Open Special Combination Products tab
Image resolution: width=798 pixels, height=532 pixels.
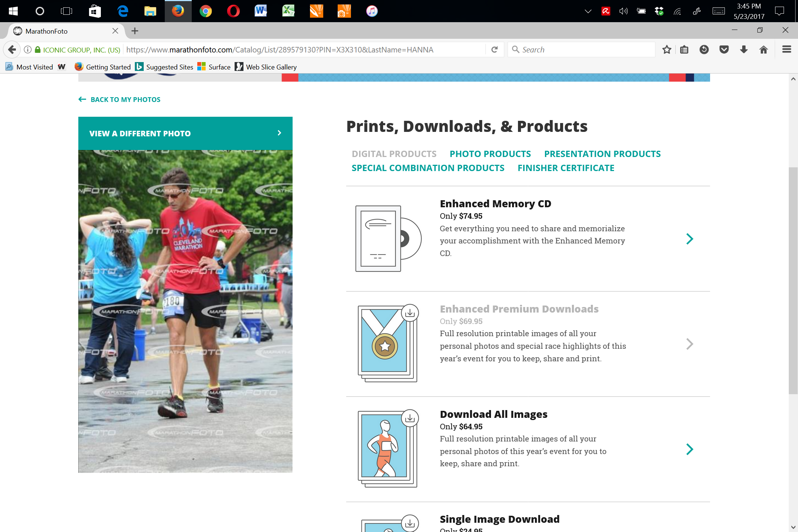(428, 168)
